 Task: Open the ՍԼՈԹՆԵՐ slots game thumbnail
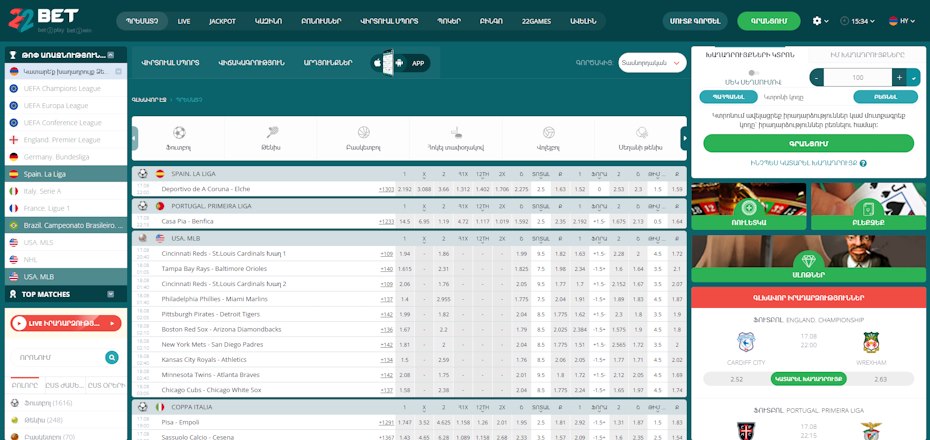(808, 259)
